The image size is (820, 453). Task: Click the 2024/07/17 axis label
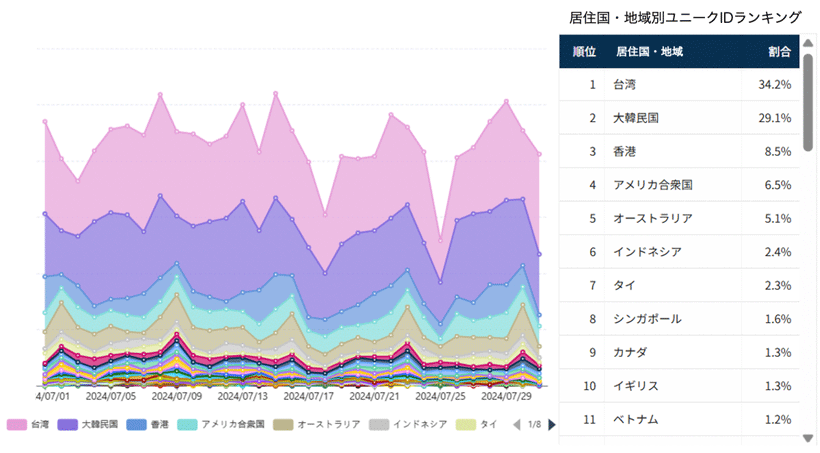click(309, 397)
